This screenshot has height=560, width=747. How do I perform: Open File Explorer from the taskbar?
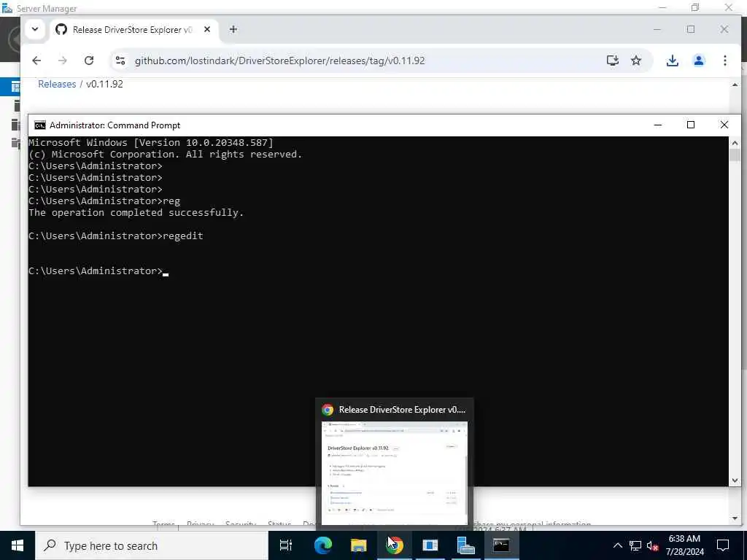pyautogui.click(x=359, y=545)
